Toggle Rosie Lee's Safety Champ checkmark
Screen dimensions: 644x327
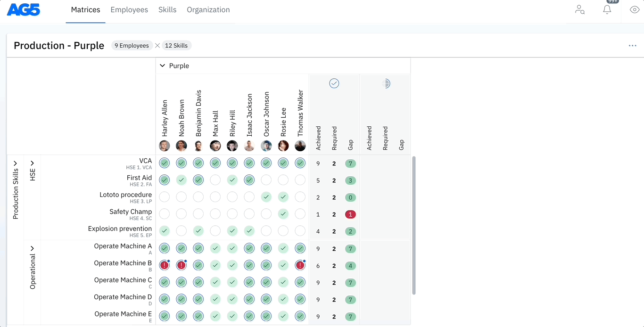(283, 214)
